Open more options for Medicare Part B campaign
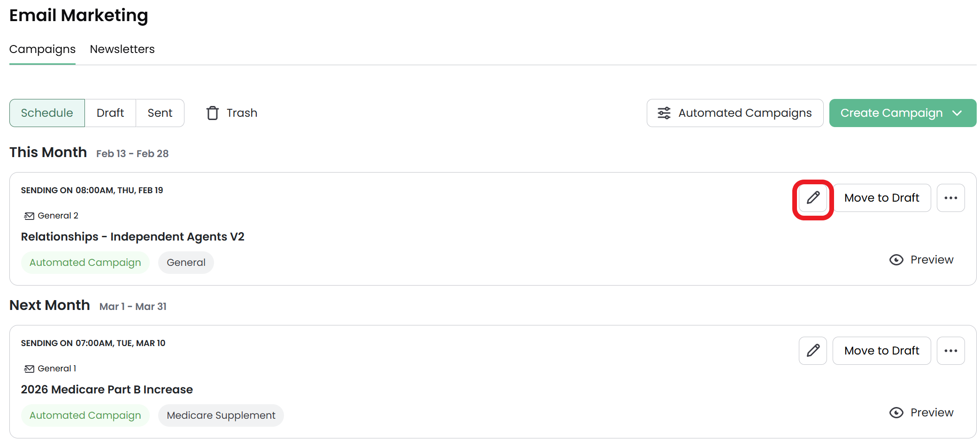The height and width of the screenshot is (445, 980). point(951,351)
